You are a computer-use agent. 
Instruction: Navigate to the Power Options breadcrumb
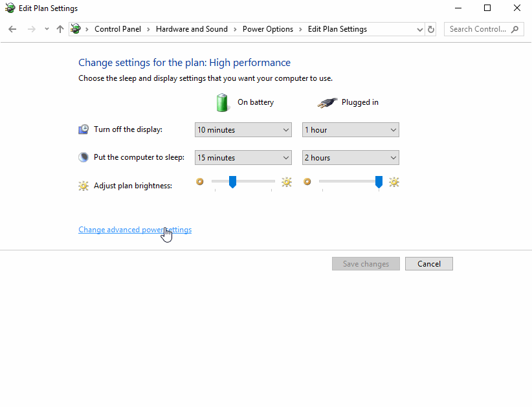(x=267, y=29)
